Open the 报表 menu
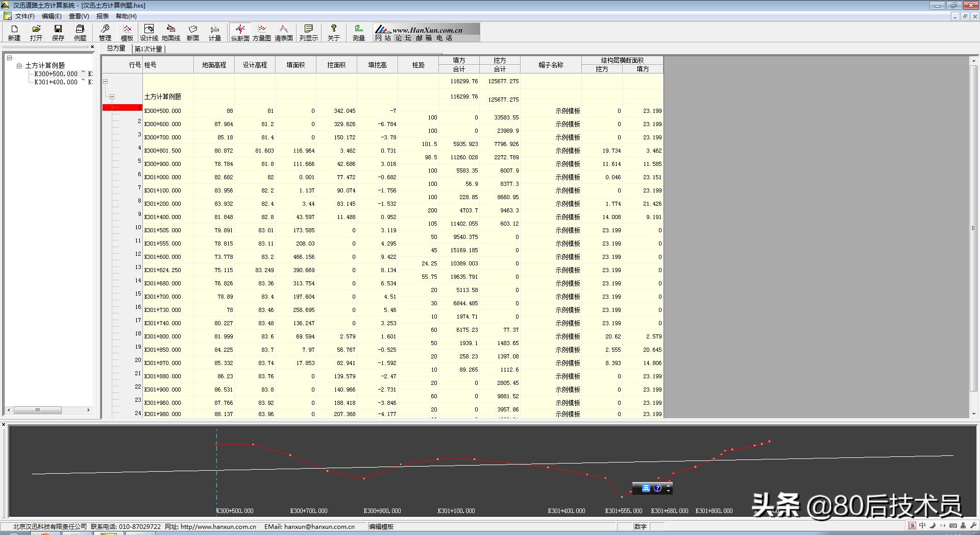980x535 pixels. click(102, 16)
